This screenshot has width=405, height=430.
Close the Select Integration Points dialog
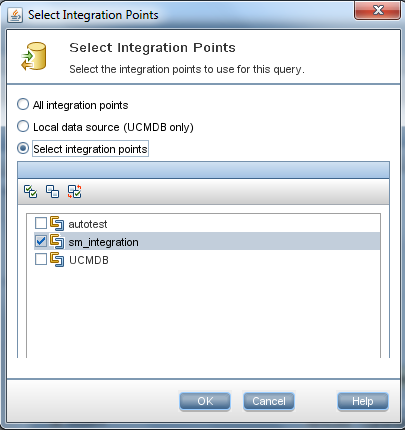click(377, 11)
